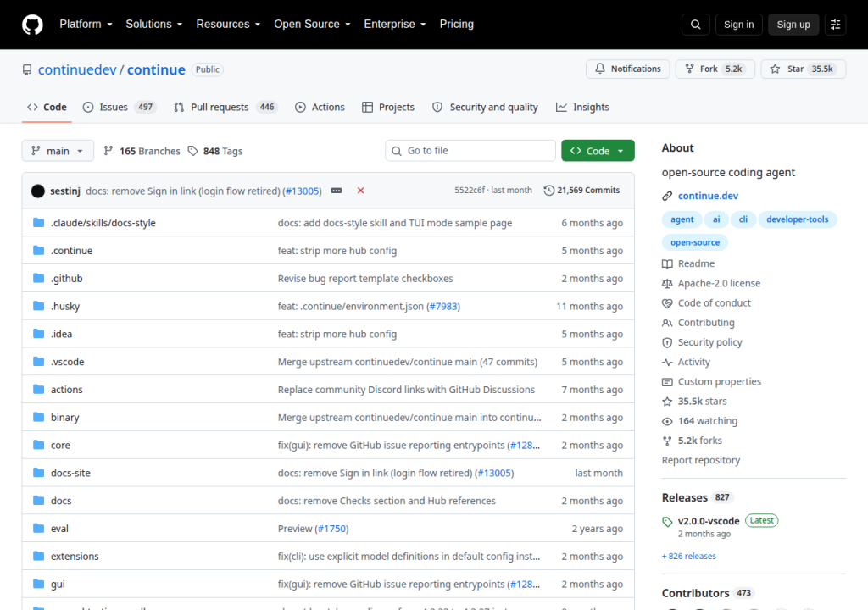Screen dimensions: 868x610
Task: Open the Platform dropdown menu
Action: pyautogui.click(x=86, y=25)
